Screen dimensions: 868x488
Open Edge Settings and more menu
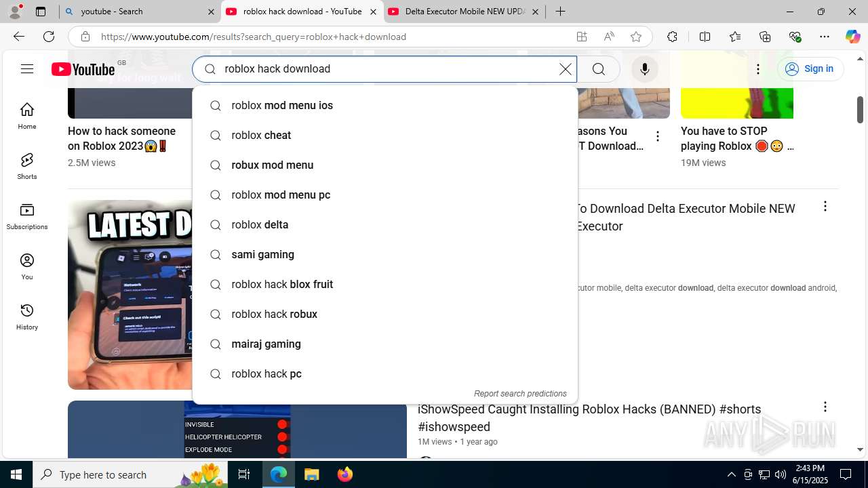[x=825, y=37]
